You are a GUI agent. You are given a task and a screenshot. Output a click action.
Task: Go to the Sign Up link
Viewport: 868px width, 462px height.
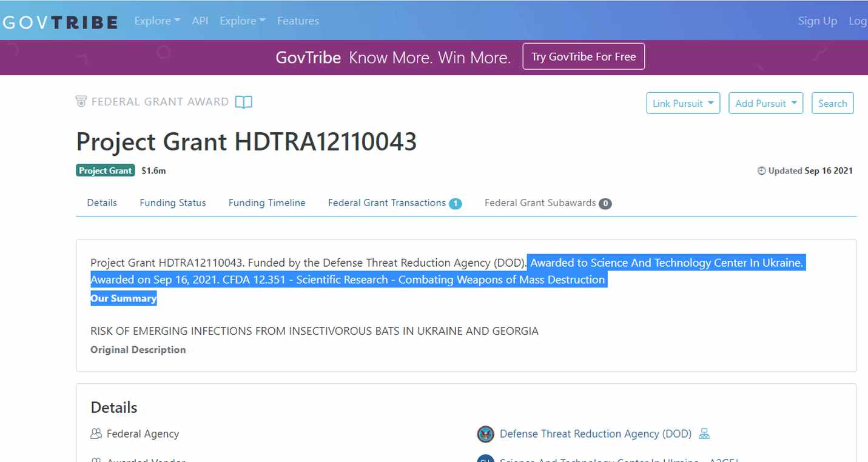[x=817, y=21]
